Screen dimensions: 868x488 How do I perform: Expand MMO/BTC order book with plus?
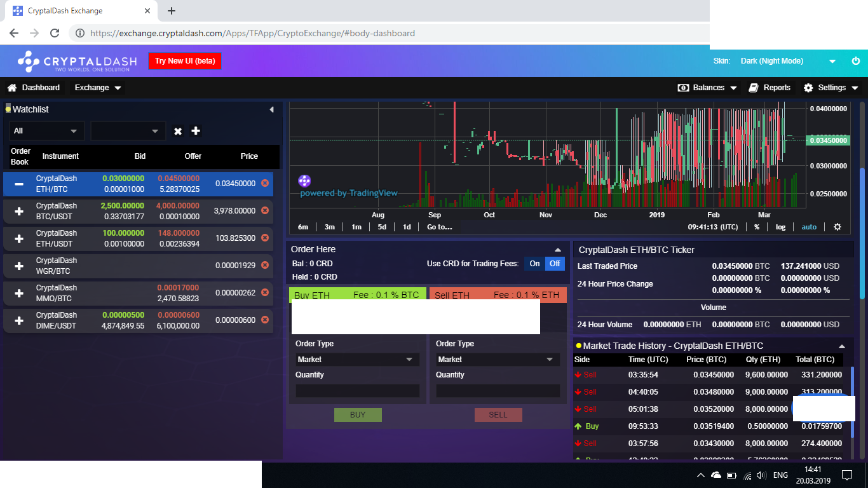click(19, 293)
